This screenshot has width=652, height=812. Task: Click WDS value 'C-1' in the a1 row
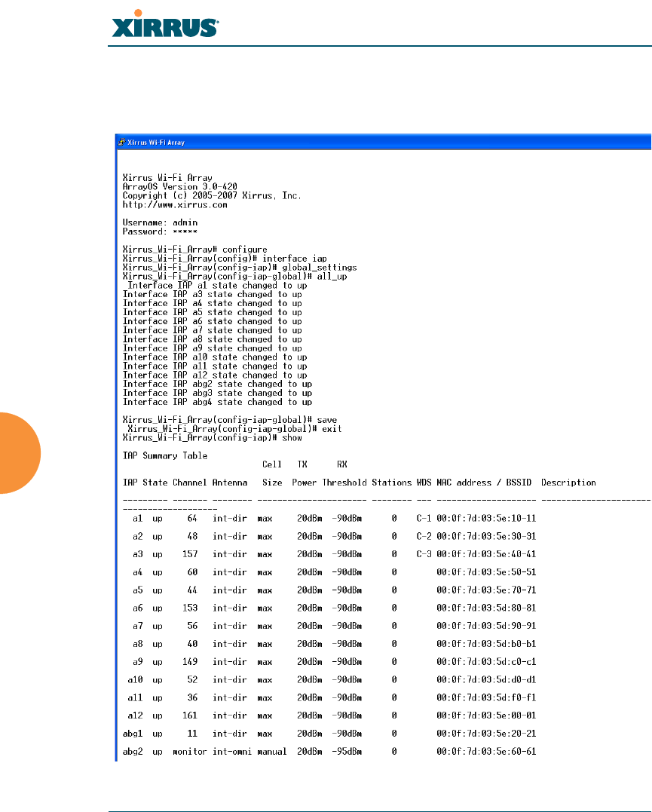coord(424,519)
